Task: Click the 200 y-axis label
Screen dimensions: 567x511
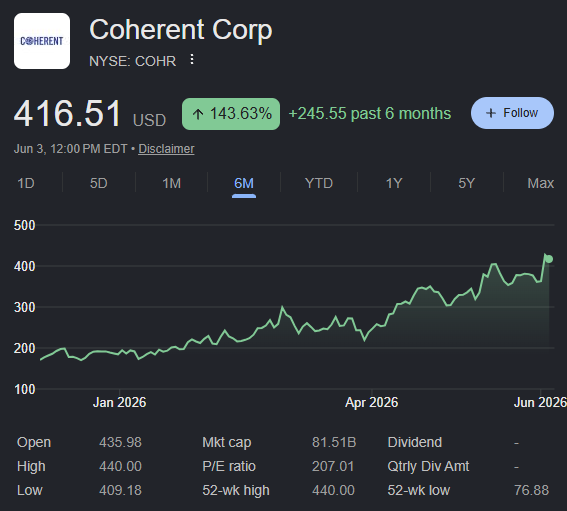Action: click(25, 348)
